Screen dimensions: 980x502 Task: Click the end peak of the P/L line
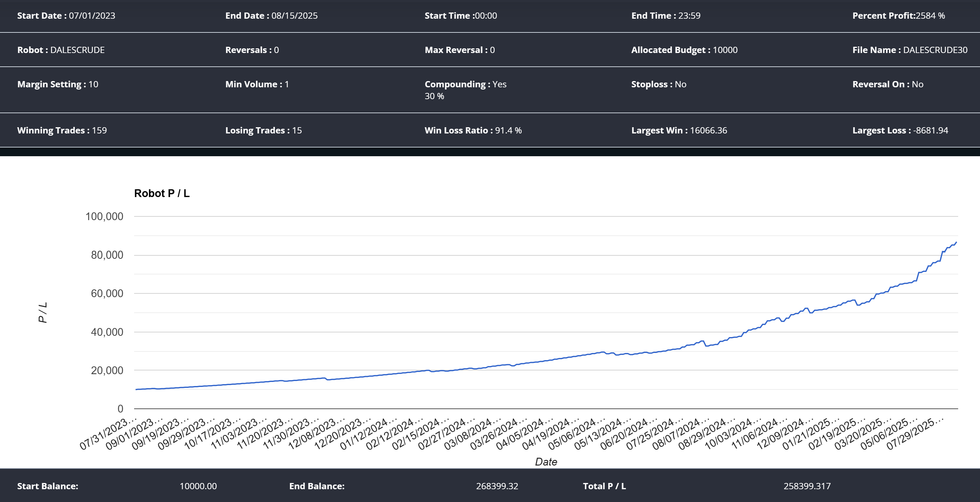click(x=956, y=242)
